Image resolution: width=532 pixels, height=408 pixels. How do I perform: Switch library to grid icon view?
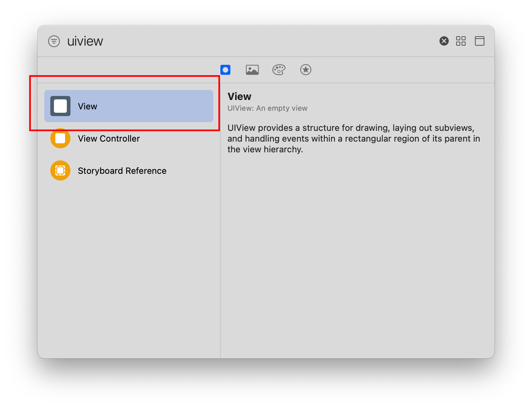461,41
